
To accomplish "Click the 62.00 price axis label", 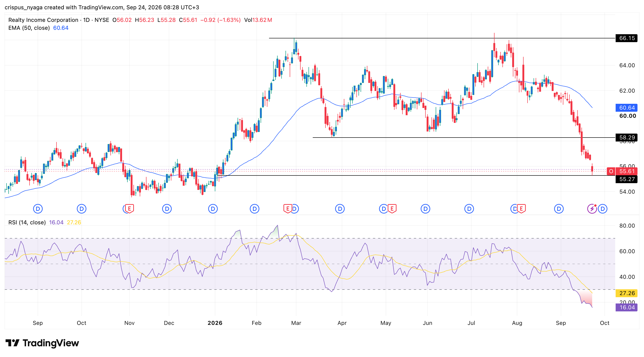I will [x=627, y=91].
